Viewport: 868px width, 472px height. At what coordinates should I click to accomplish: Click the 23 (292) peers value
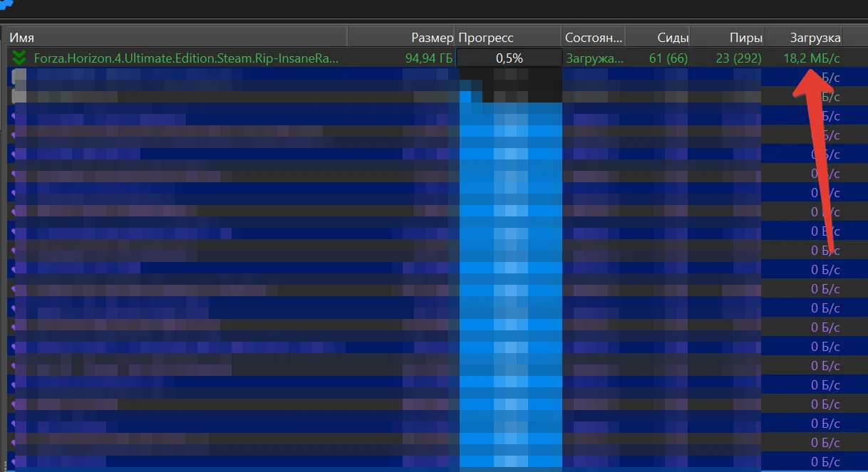[x=738, y=58]
